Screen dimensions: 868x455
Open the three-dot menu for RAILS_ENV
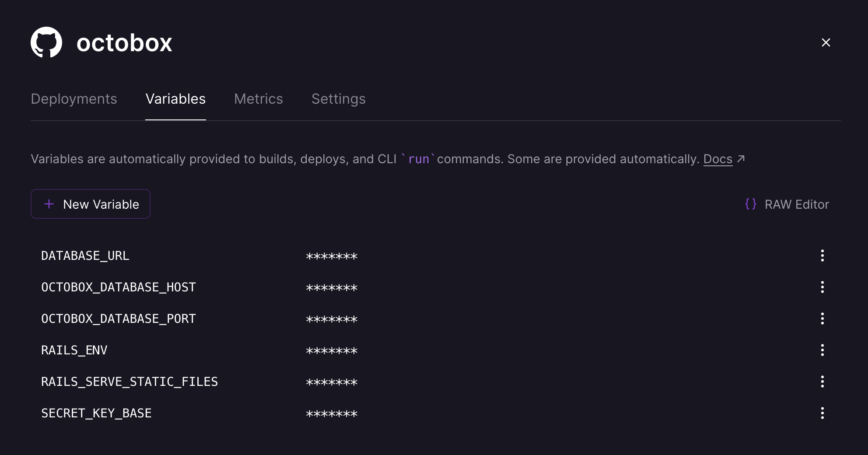point(822,350)
